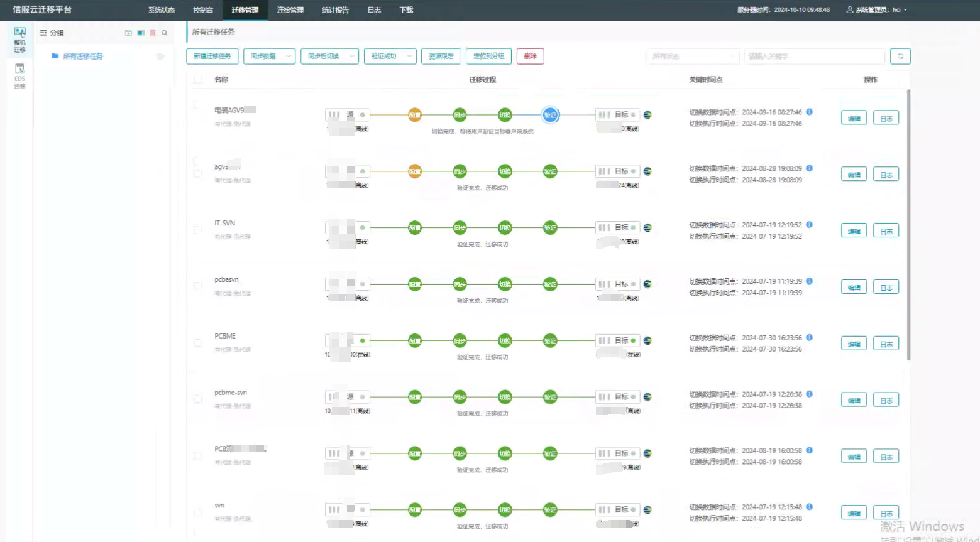The height and width of the screenshot is (542, 980).
Task: Expand the 验证成功 dropdown button
Action: 390,57
